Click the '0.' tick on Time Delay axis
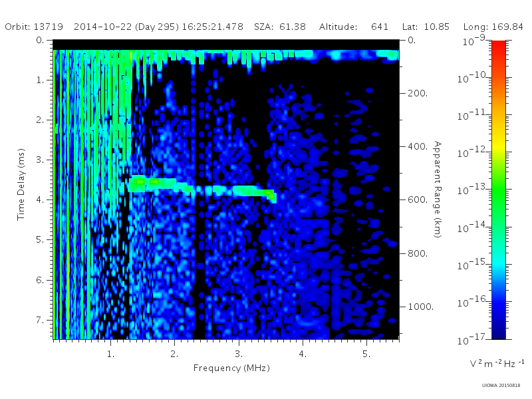 tap(40, 40)
